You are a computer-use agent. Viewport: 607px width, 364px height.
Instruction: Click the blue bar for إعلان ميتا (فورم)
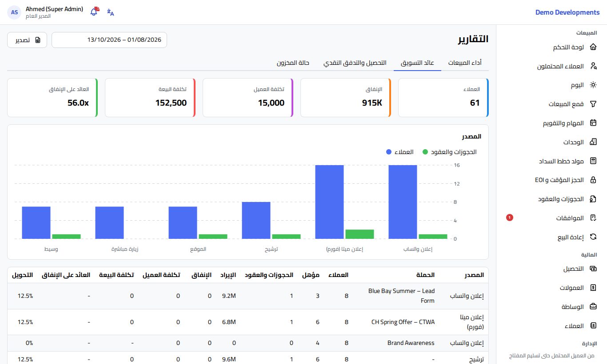330,202
